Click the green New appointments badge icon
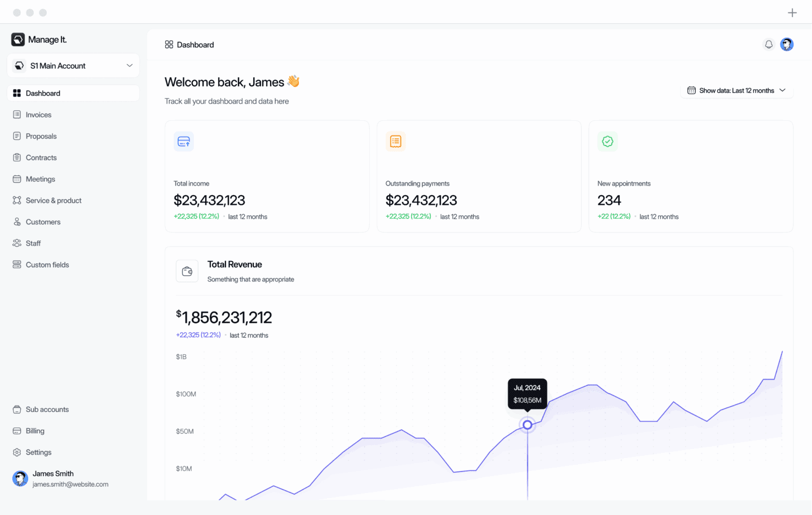This screenshot has height=515, width=812. (x=607, y=141)
